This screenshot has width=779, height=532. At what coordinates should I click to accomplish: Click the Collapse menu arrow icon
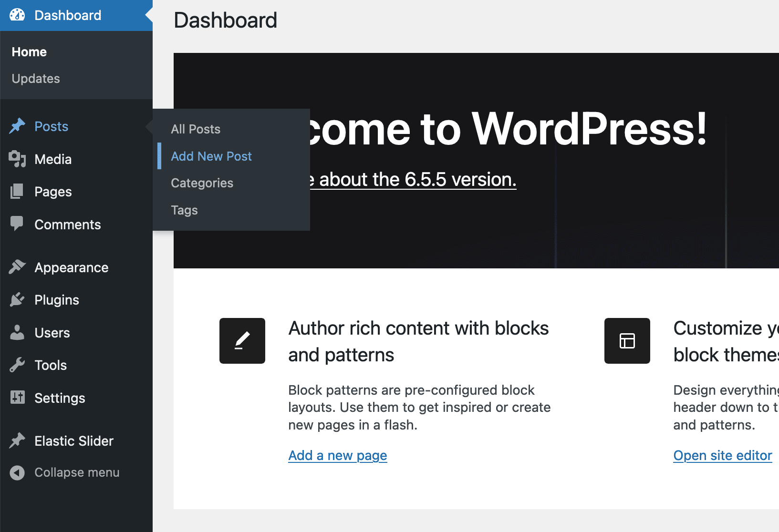point(17,472)
